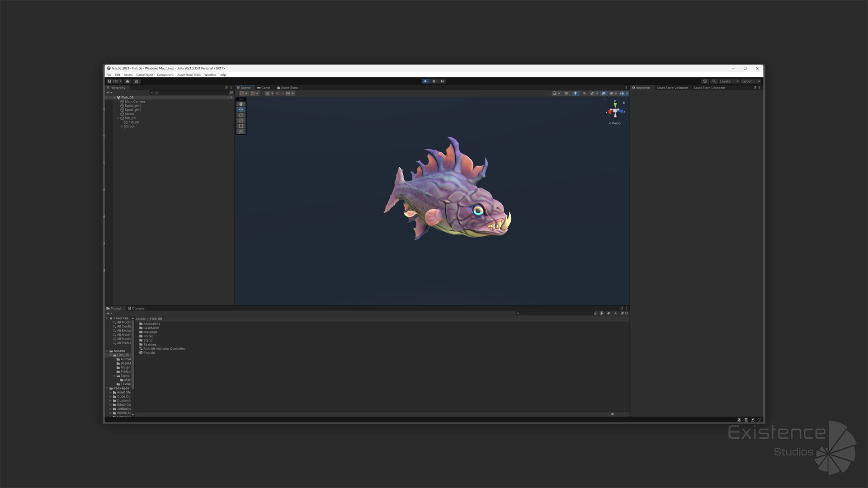This screenshot has height=488, width=868.
Task: Open the Layout dropdown
Action: pos(750,81)
